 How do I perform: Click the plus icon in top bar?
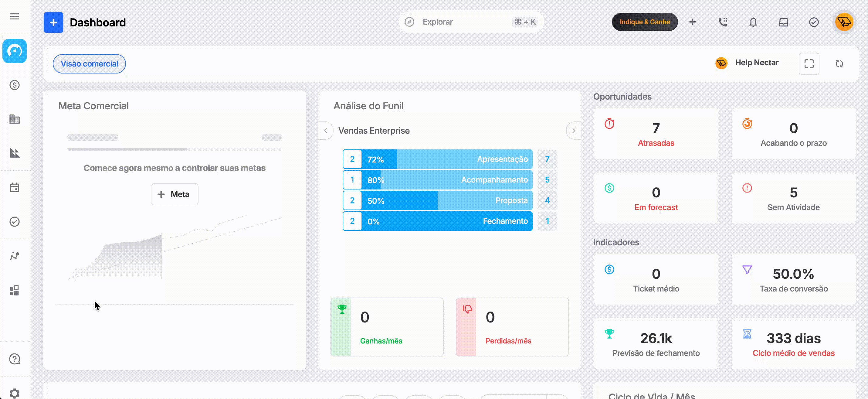click(x=693, y=22)
